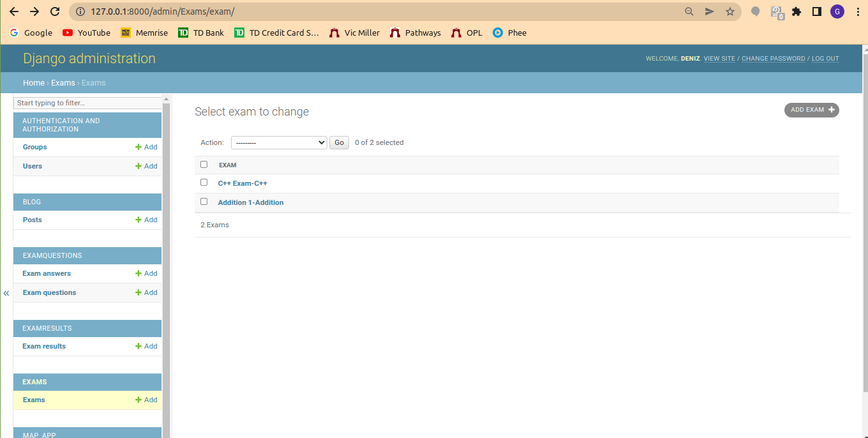This screenshot has width=868, height=438.
Task: Open the three-dot Chrome menu
Action: click(x=857, y=11)
